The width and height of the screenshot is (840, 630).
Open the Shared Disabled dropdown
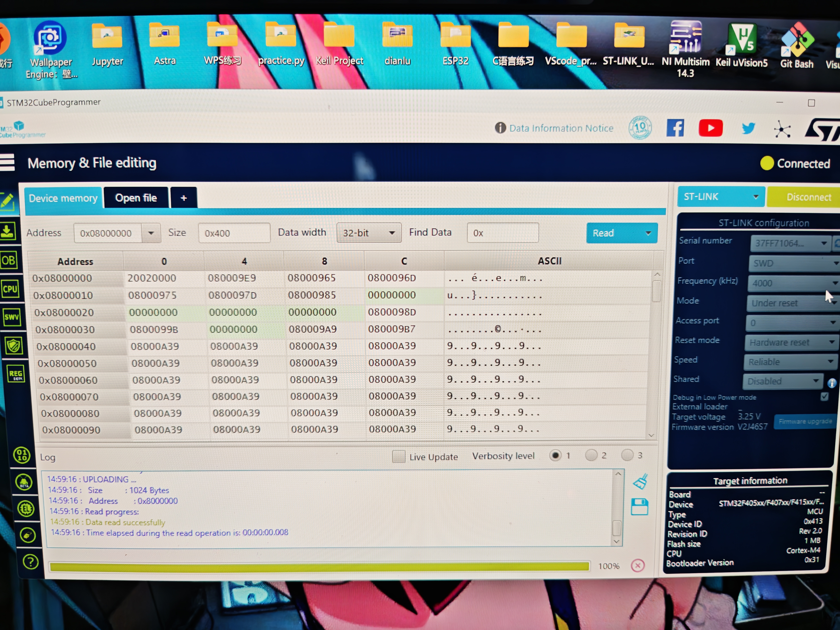[783, 381]
